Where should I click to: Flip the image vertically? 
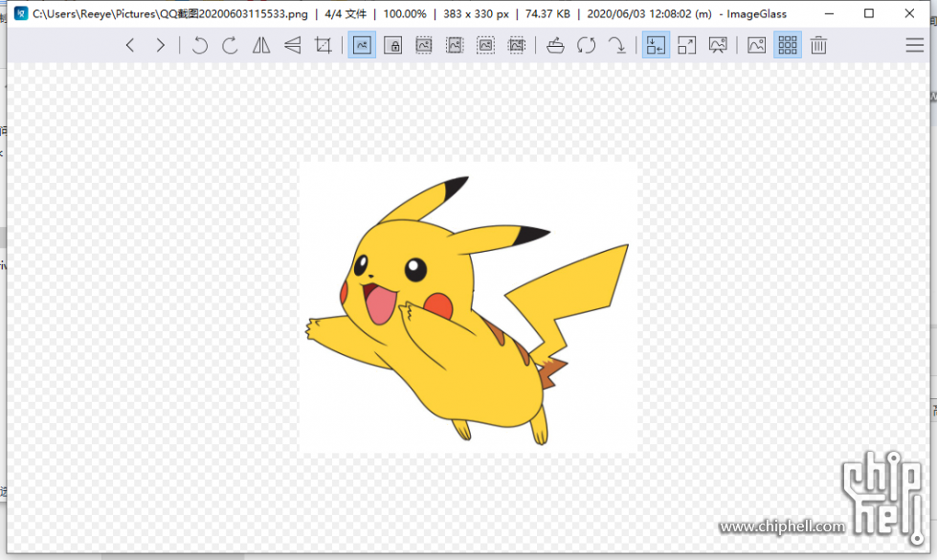click(x=292, y=45)
